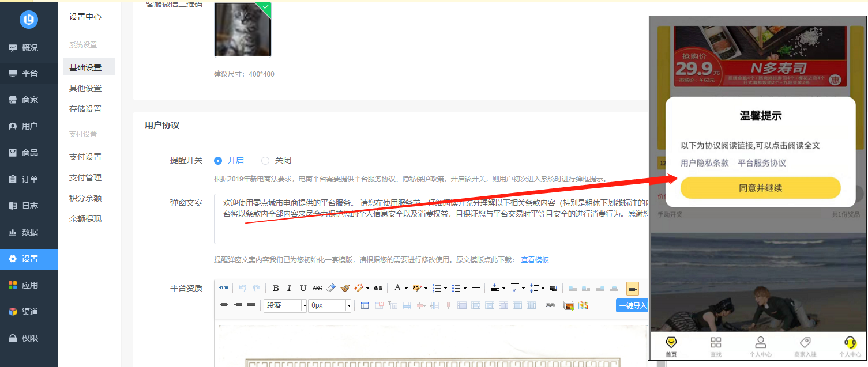Go to 订单 in the left sidebar
Image resolution: width=868 pixels, height=367 pixels.
pyautogui.click(x=29, y=179)
